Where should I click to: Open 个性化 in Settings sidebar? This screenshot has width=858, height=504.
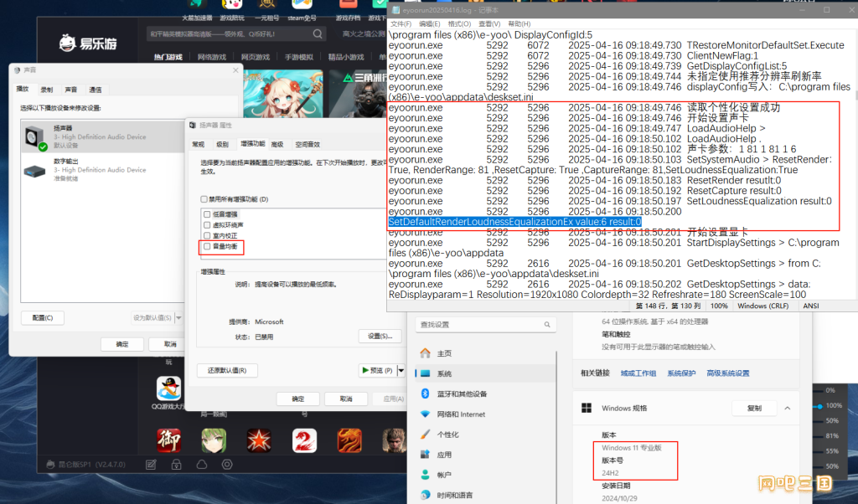pos(485,435)
